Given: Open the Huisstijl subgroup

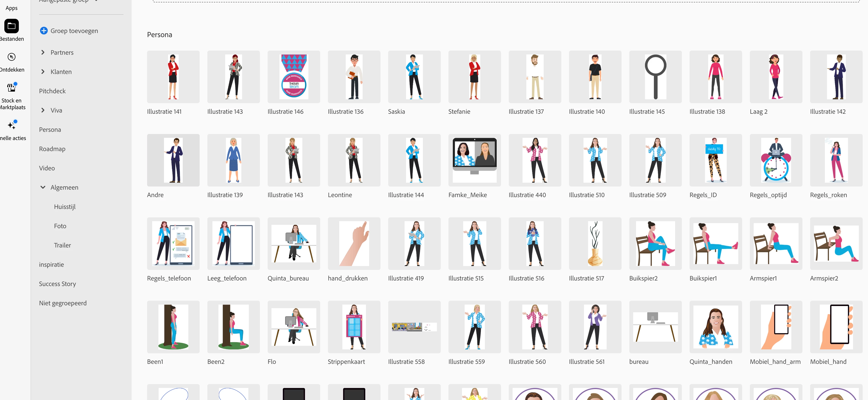Looking at the screenshot, I should [x=65, y=207].
